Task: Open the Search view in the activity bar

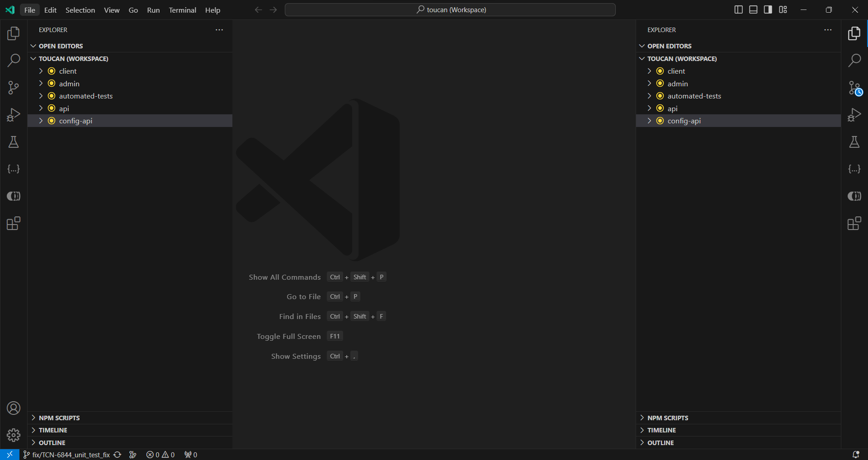Action: tap(14, 60)
